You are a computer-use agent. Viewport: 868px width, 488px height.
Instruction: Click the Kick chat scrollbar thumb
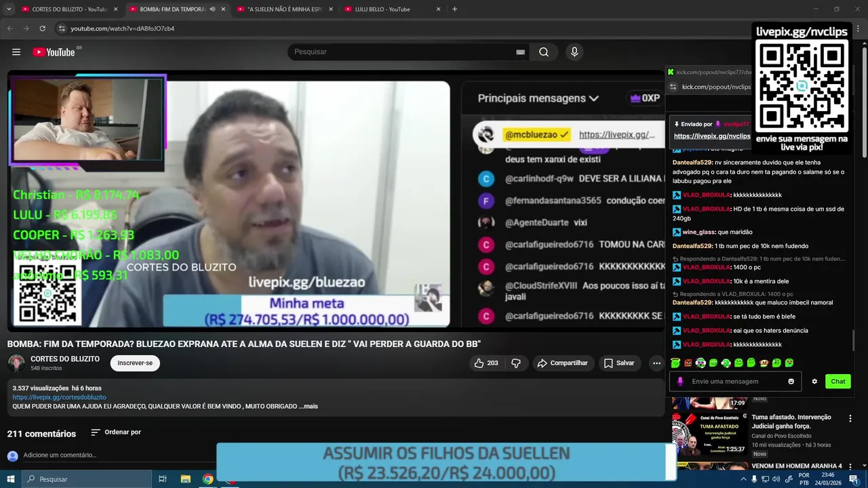[853, 340]
